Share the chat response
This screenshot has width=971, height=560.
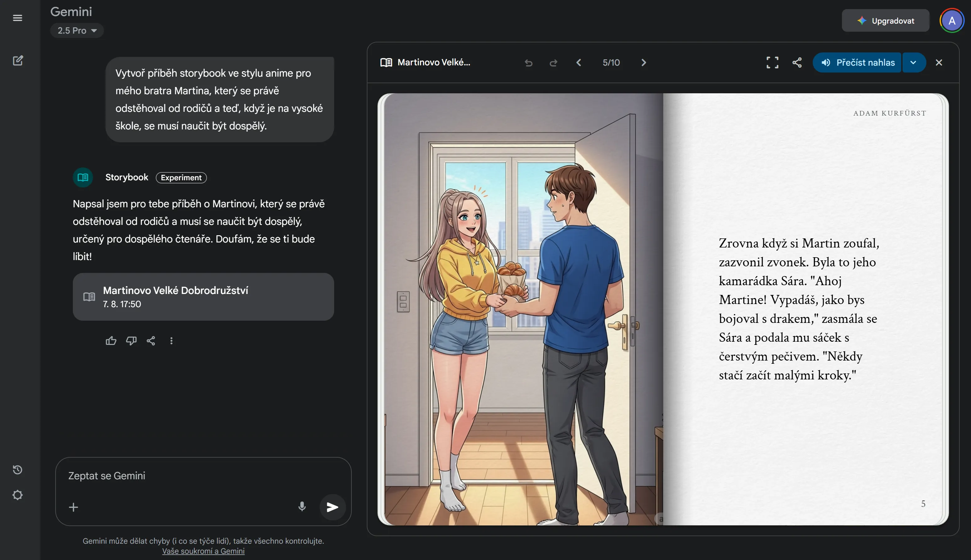tap(151, 341)
